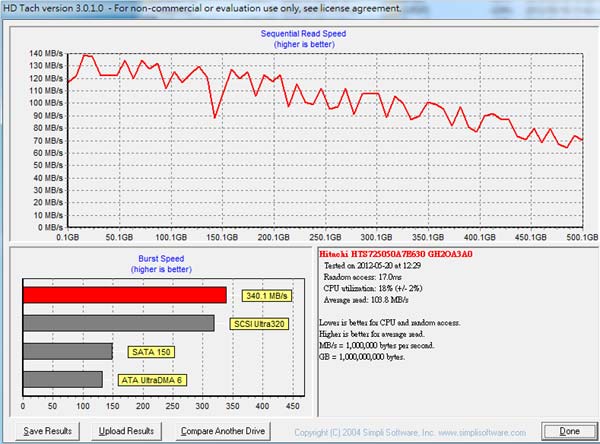The width and height of the screenshot is (600, 444).
Task: Click the gray SATA 150 bar
Action: click(67, 351)
